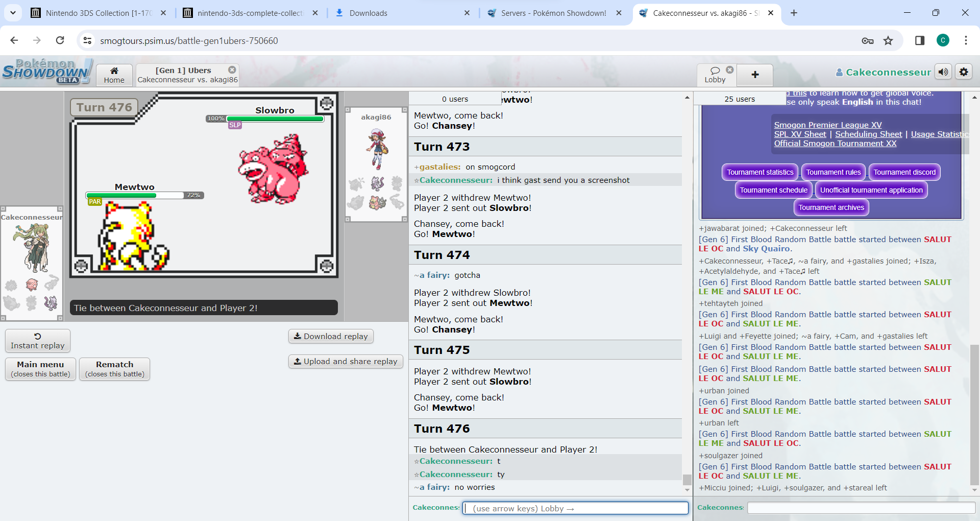980x521 pixels.
Task: Click Chansey icon in Cakeconnesseur's team
Action: click(32, 285)
